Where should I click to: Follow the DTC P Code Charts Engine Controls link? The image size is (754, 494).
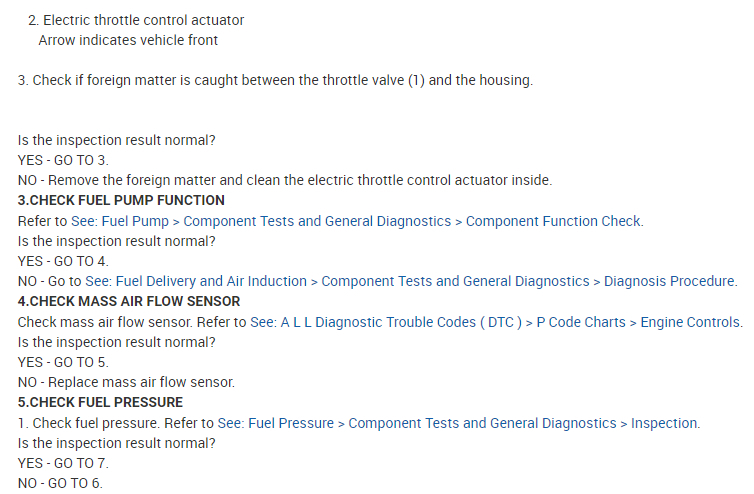click(x=497, y=322)
